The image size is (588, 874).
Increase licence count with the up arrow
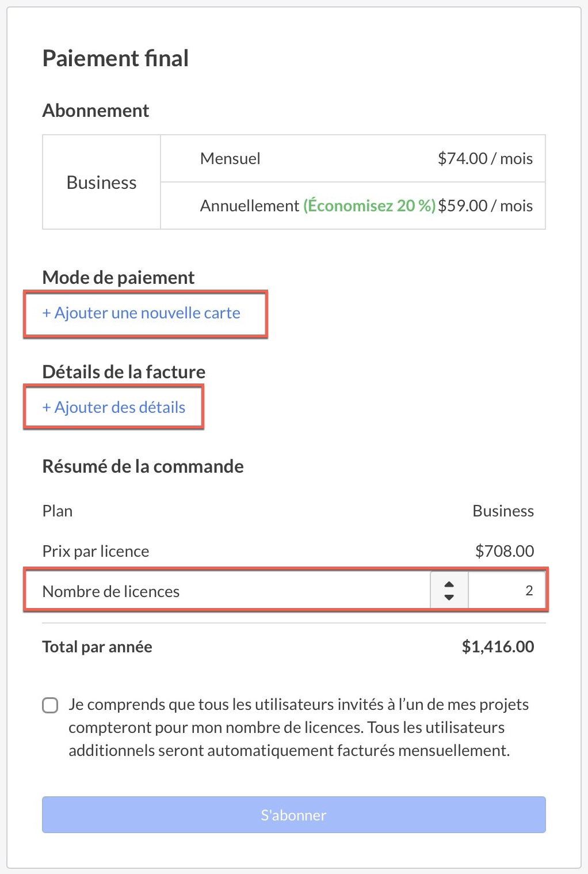pyautogui.click(x=449, y=584)
